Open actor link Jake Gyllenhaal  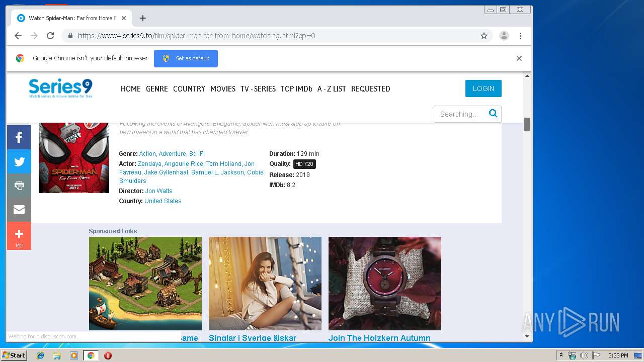[166, 172]
